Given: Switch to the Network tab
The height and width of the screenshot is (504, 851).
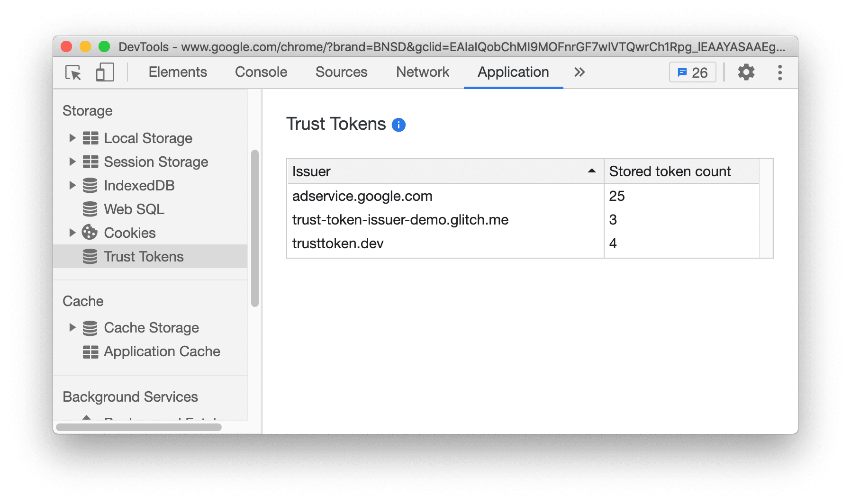Looking at the screenshot, I should tap(422, 72).
